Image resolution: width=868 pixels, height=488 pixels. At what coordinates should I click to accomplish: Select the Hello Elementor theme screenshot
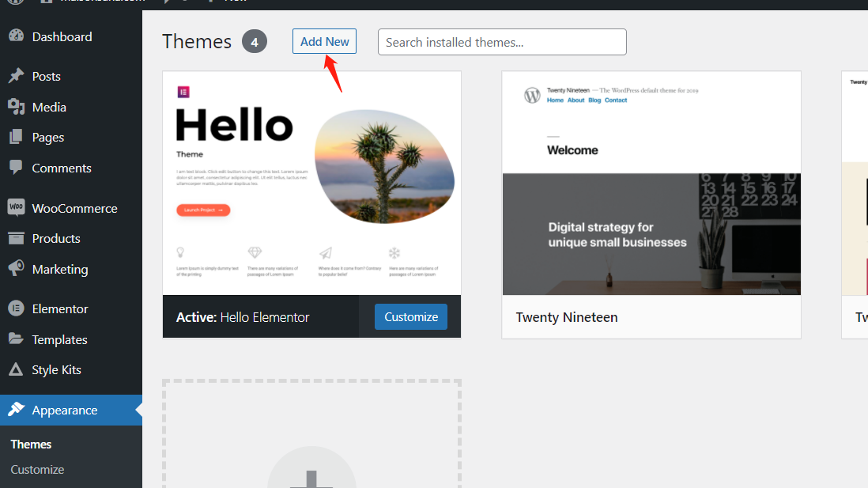[x=311, y=183]
